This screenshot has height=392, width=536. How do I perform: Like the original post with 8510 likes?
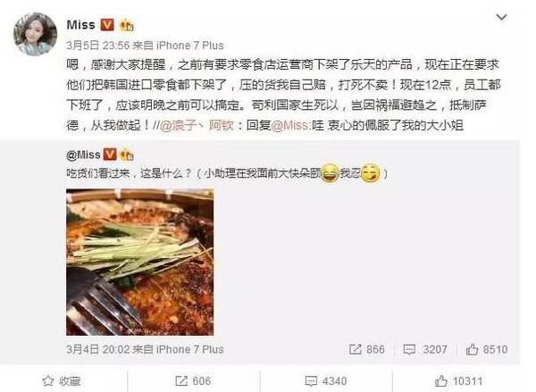tap(487, 349)
